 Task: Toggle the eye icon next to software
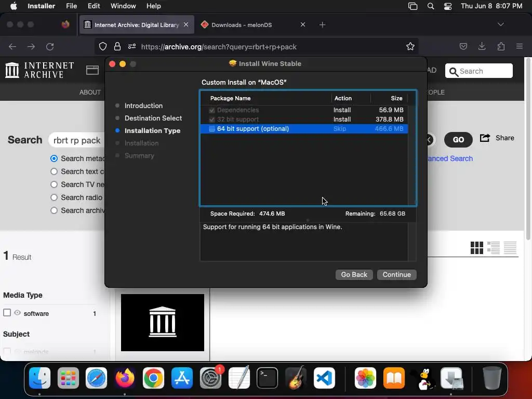pyautogui.click(x=17, y=312)
